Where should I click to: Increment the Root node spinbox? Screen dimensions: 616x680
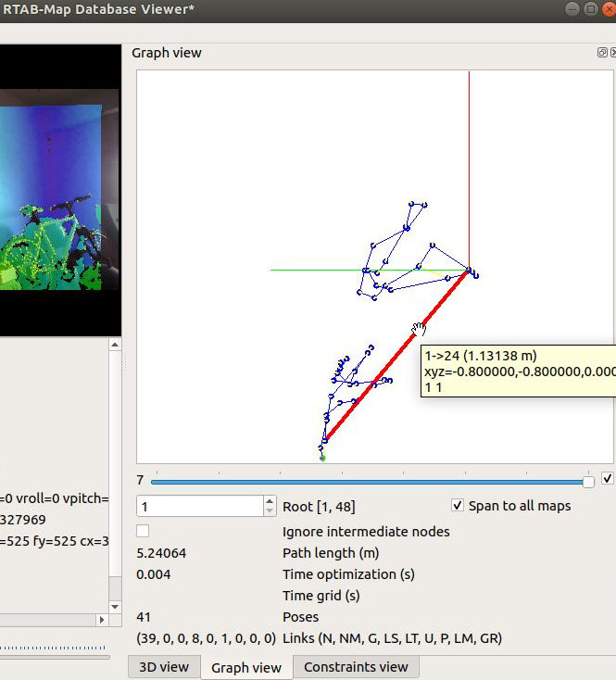point(270,501)
